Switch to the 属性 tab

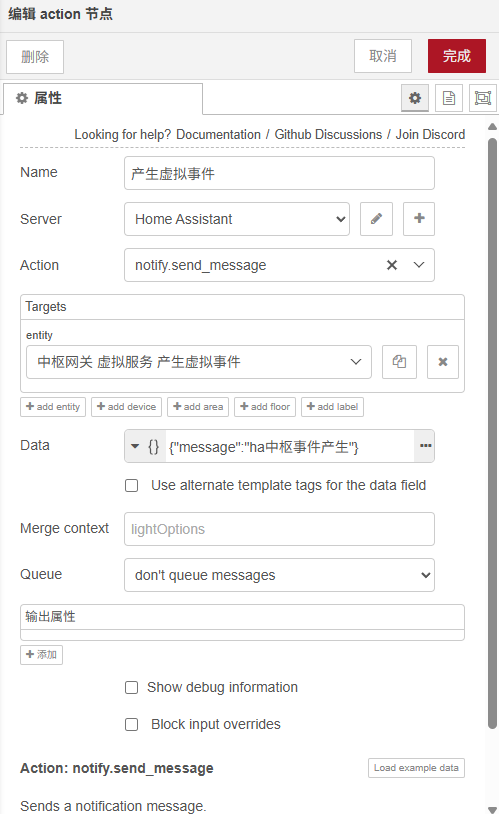click(x=103, y=98)
